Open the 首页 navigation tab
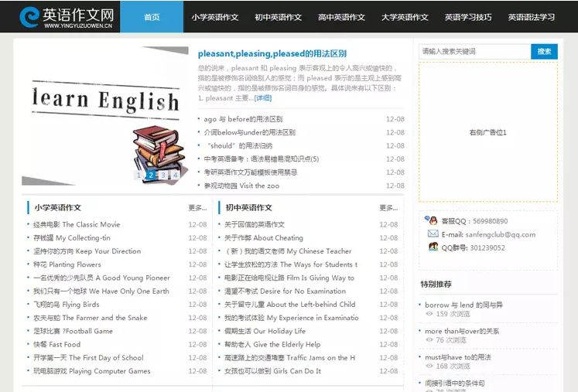578x392 pixels. point(152,17)
